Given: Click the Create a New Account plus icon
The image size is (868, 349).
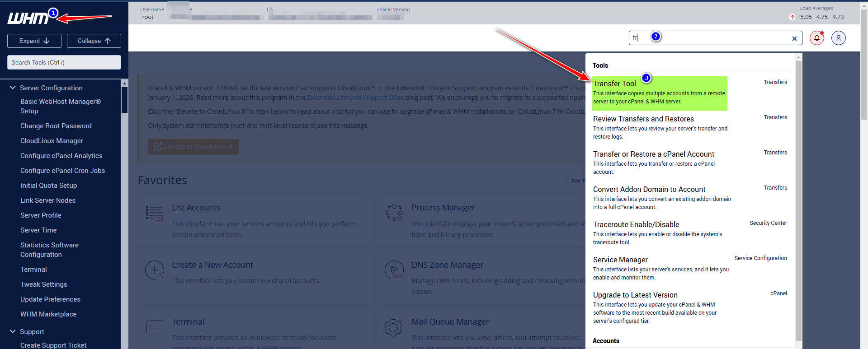Looking at the screenshot, I should pos(154,270).
